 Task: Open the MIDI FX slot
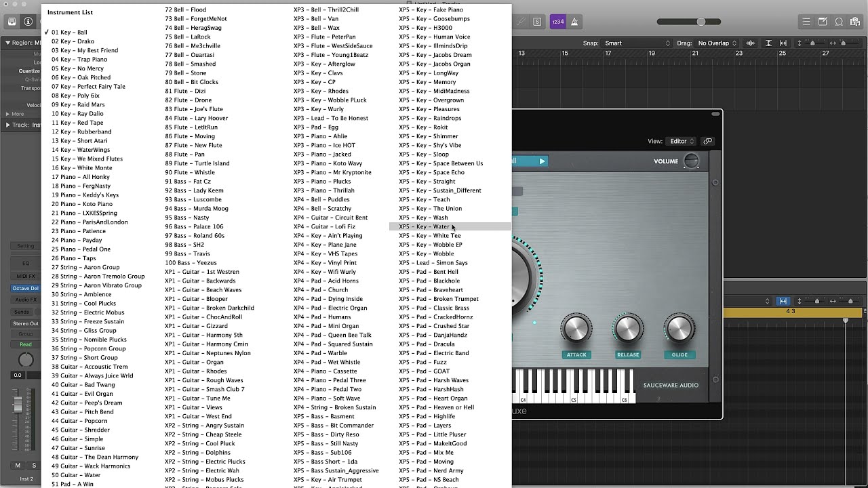[x=26, y=277]
